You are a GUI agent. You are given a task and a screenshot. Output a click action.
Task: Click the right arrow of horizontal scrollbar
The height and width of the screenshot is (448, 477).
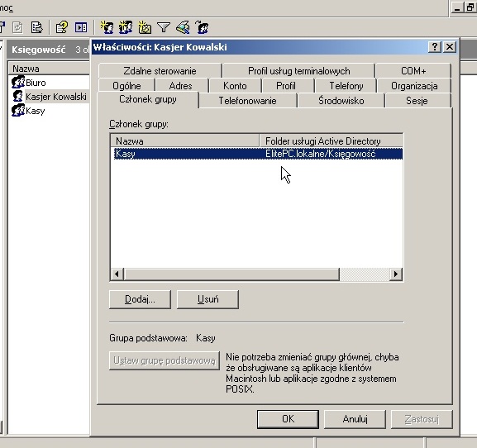396,274
